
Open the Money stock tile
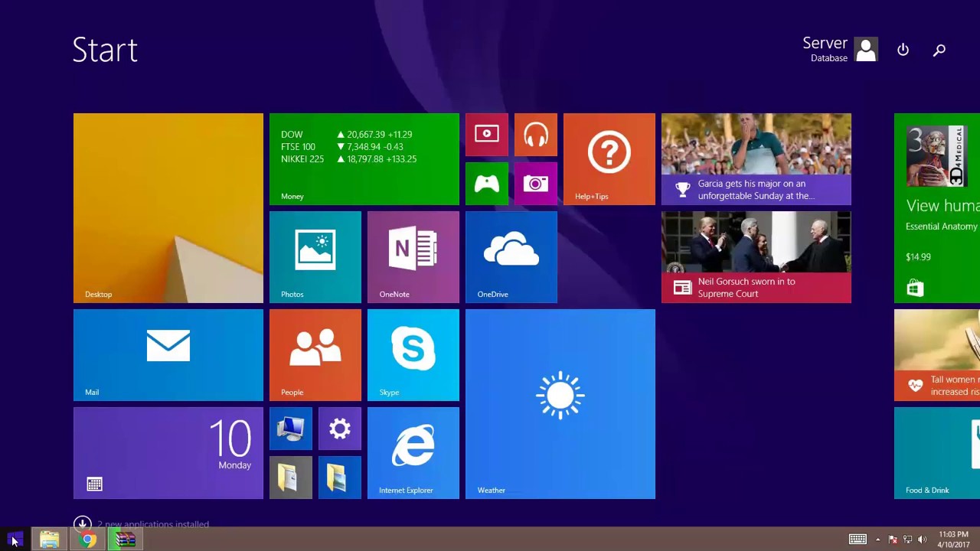[364, 159]
